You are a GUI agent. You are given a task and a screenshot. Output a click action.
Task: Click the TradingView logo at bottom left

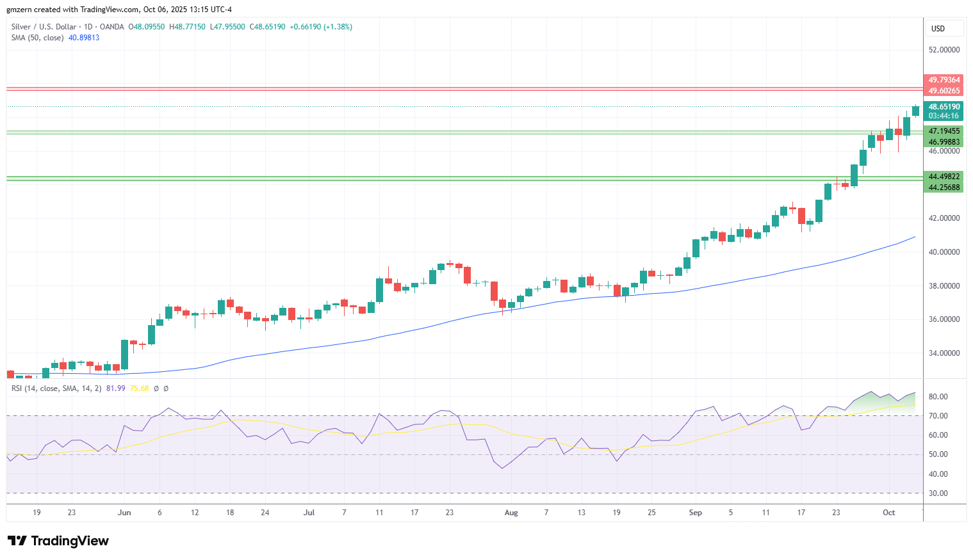click(x=58, y=541)
